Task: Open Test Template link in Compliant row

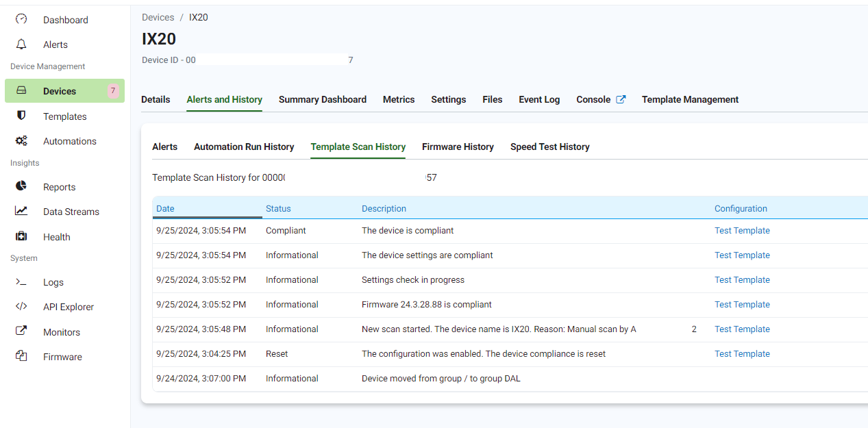Action: click(742, 230)
